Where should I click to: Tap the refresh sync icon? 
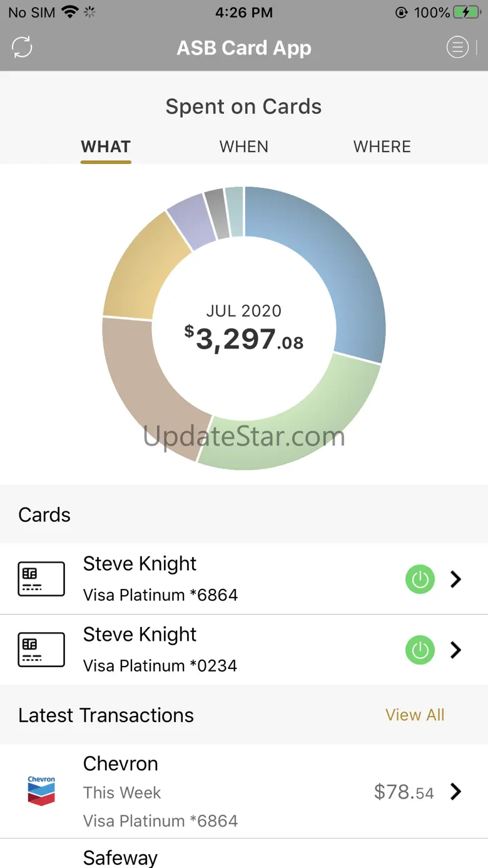(x=22, y=47)
